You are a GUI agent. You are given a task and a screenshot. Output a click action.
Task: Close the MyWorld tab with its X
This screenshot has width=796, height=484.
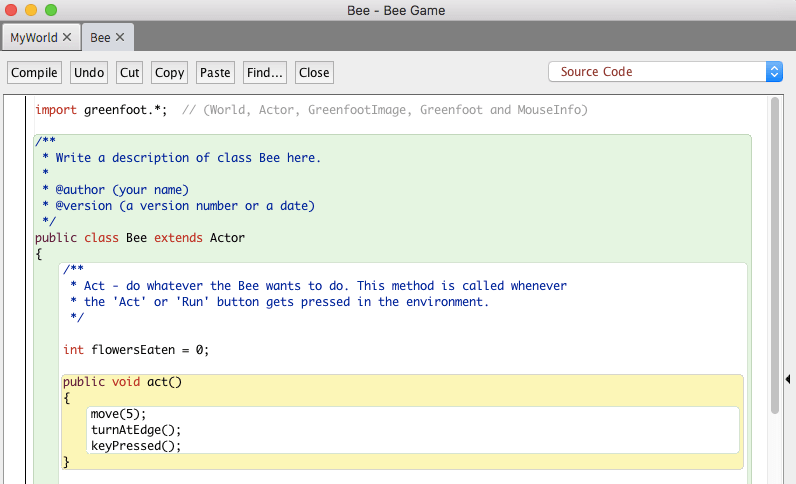[67, 37]
